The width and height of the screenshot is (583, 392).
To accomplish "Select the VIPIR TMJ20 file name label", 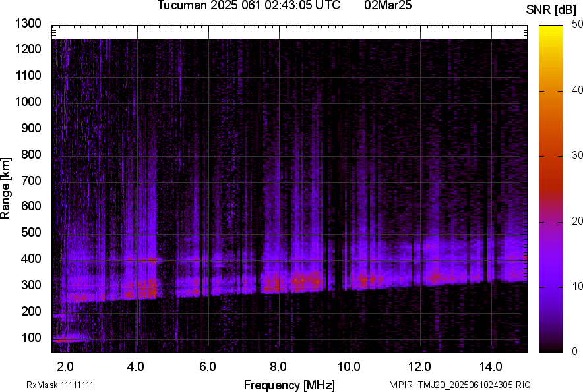I will [460, 385].
